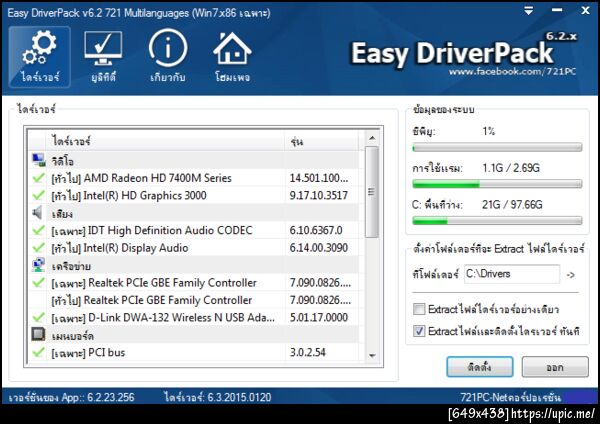Click the browse arrow beside folder path

pyautogui.click(x=570, y=275)
